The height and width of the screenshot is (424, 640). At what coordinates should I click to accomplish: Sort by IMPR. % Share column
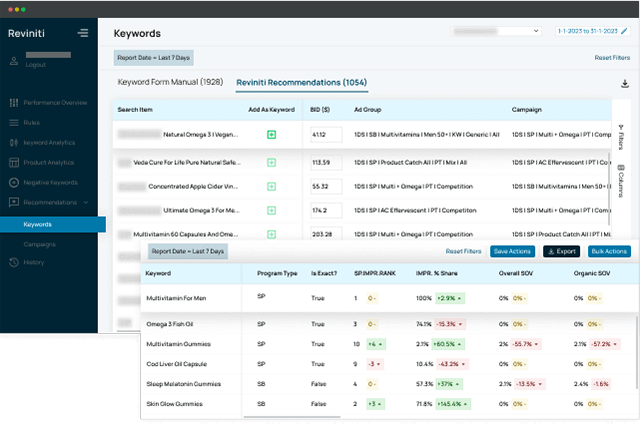click(x=436, y=273)
